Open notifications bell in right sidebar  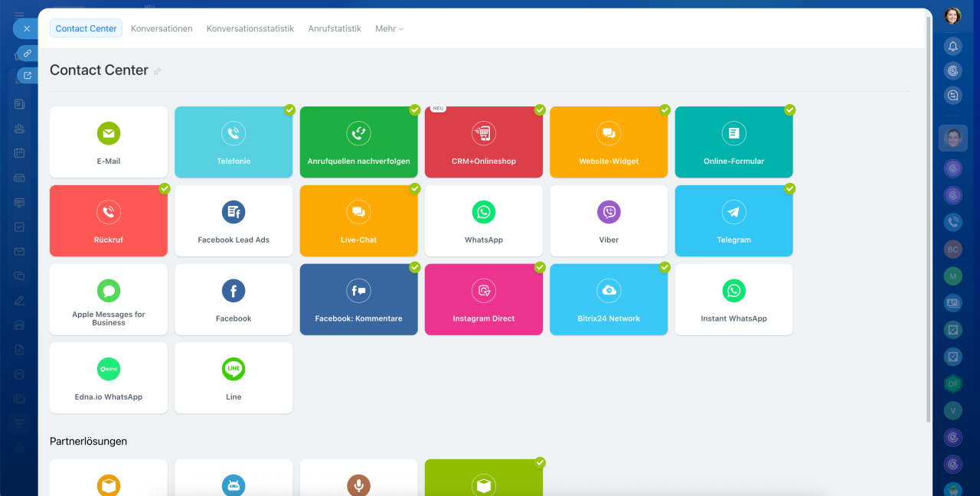(x=952, y=46)
